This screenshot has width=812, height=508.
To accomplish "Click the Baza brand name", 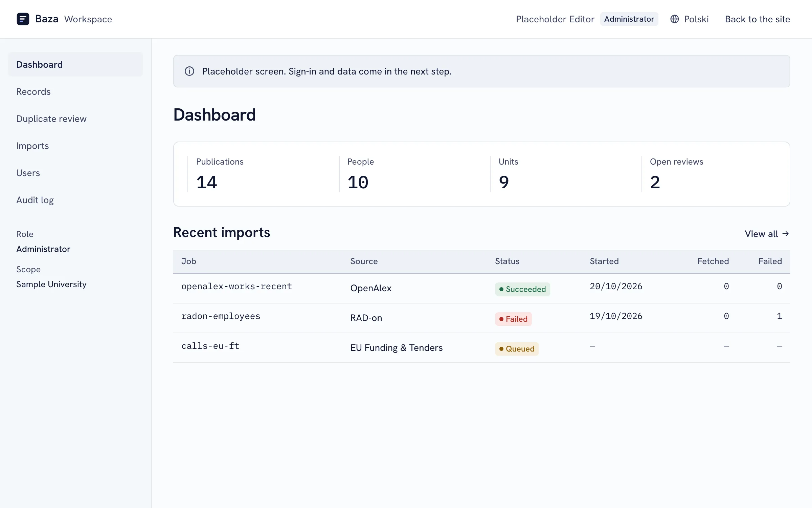I will (47, 19).
